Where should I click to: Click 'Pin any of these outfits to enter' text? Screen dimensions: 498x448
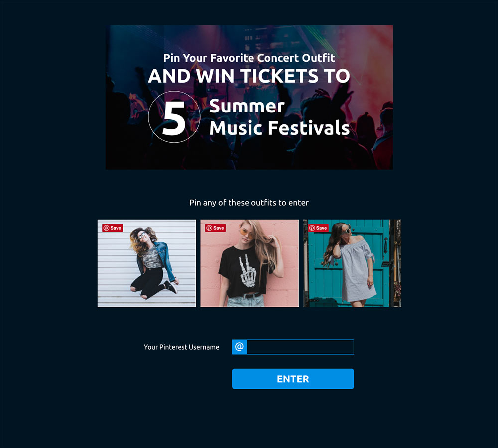tap(249, 203)
